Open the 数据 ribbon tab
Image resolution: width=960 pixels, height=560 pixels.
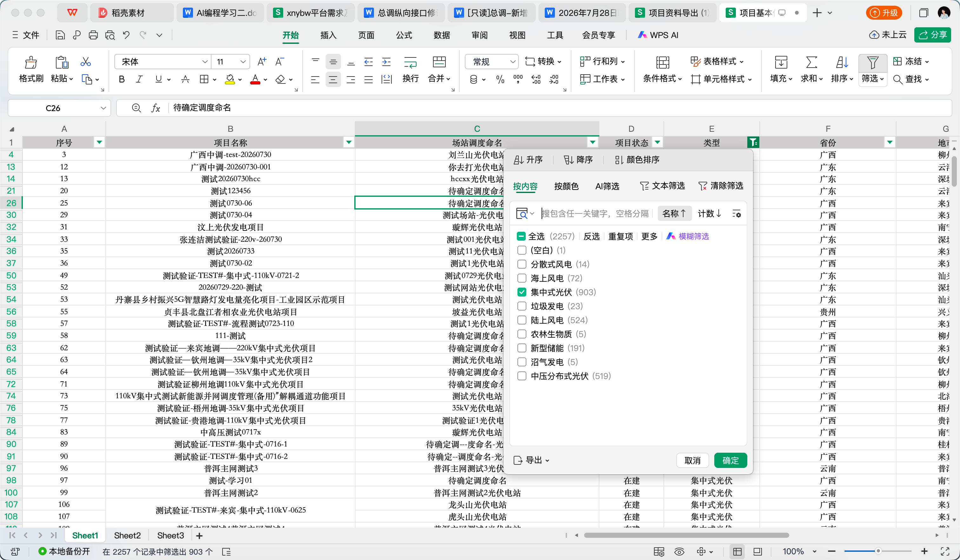click(442, 35)
